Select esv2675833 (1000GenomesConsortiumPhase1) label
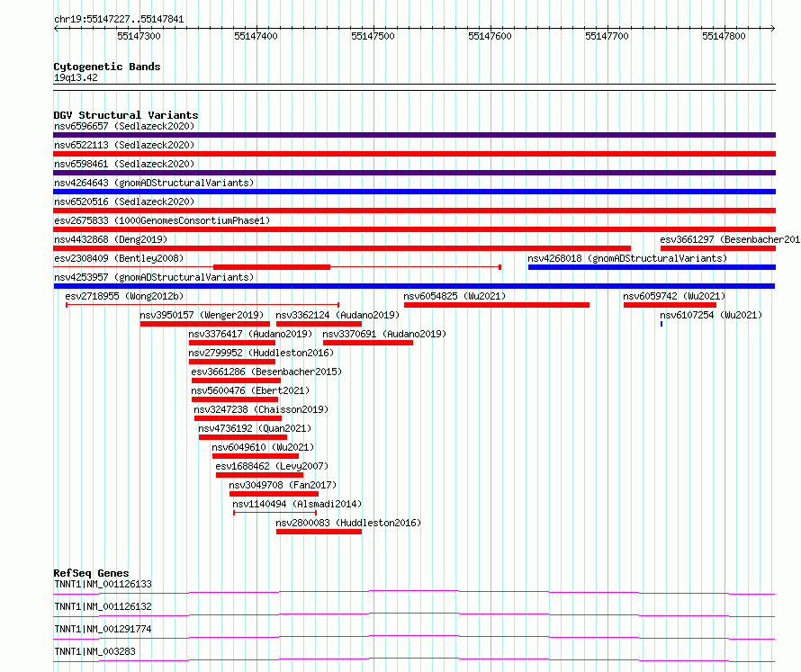 coord(162,220)
